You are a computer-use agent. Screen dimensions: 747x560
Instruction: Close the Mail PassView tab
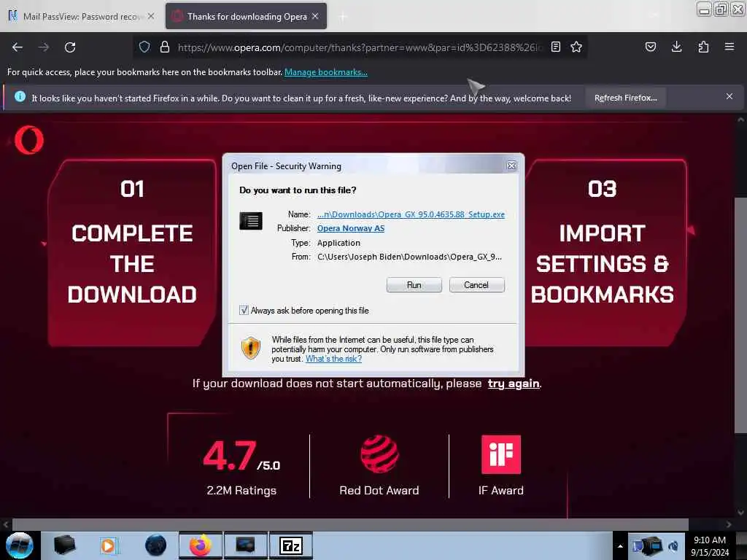click(x=151, y=16)
